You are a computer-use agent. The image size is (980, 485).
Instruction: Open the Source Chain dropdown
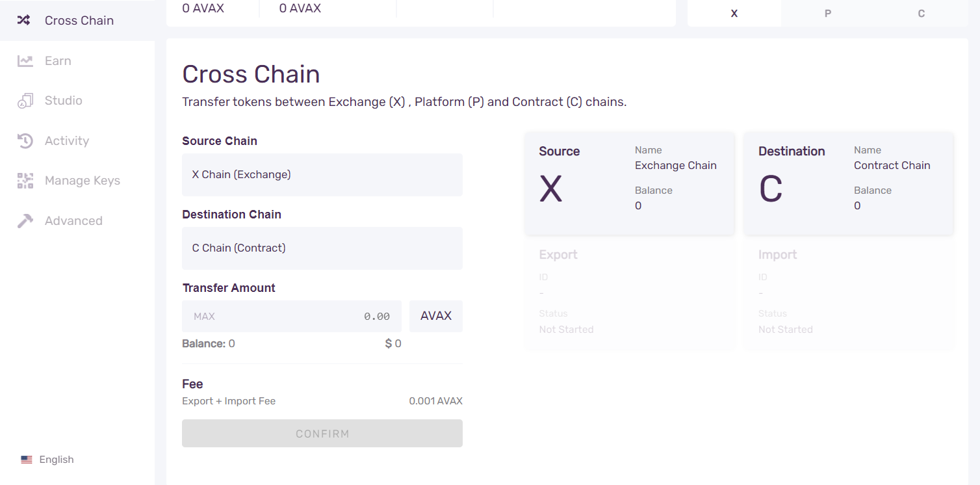coord(322,175)
